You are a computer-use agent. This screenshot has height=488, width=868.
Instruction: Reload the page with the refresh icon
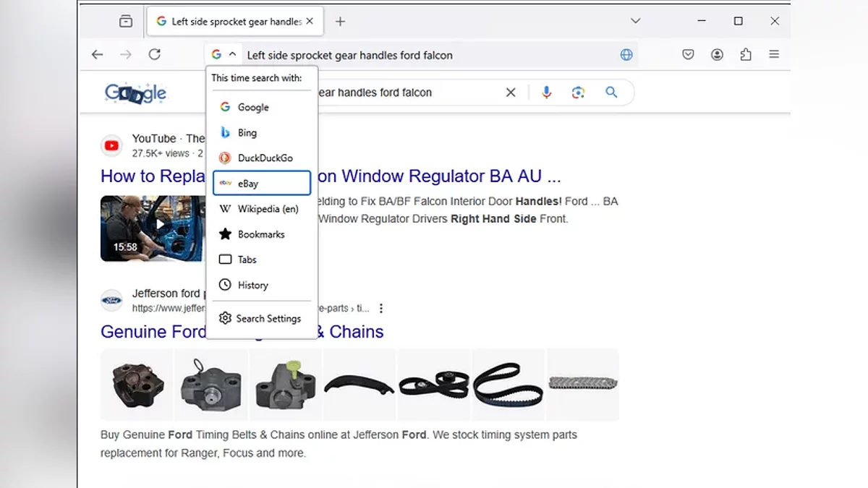[154, 54]
